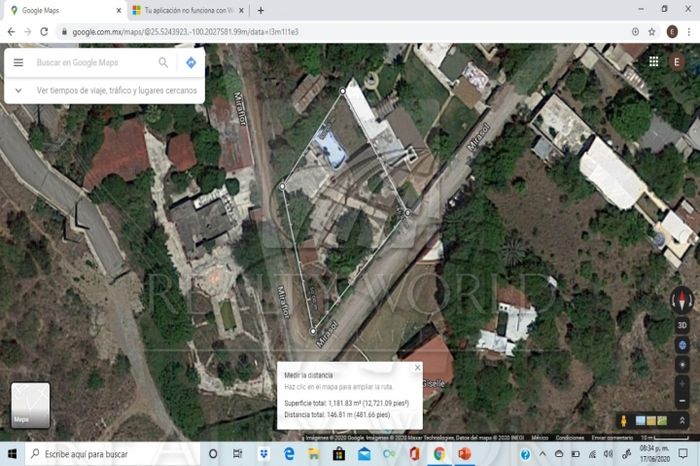Image resolution: width=700 pixels, height=466 pixels.
Task: Switch to Mapa layer thumbnail
Action: 30,405
